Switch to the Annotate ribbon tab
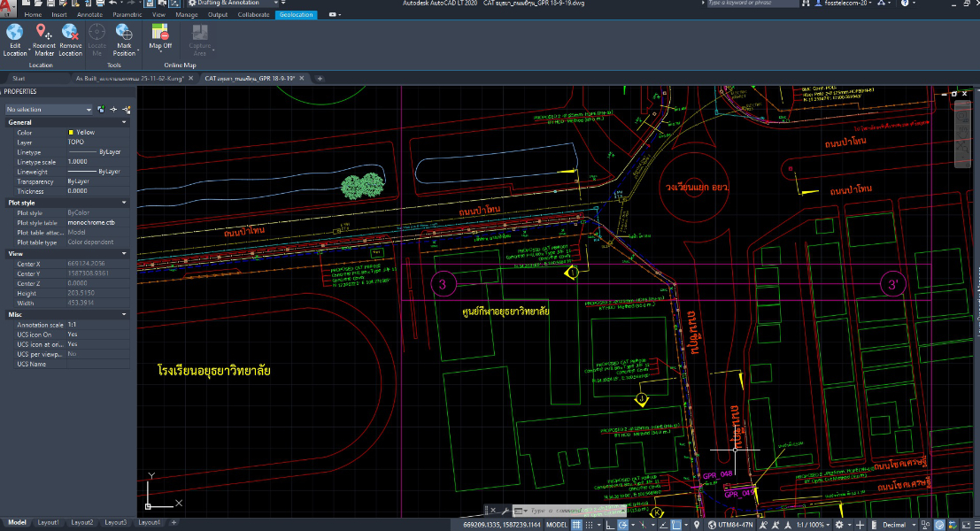Viewport: 980px width, 531px height. [x=89, y=14]
